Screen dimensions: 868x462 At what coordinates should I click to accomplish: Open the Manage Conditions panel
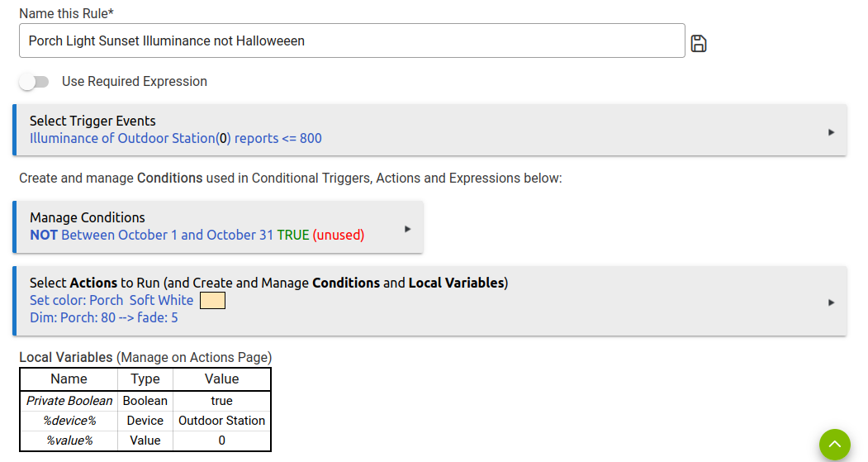tap(218, 227)
